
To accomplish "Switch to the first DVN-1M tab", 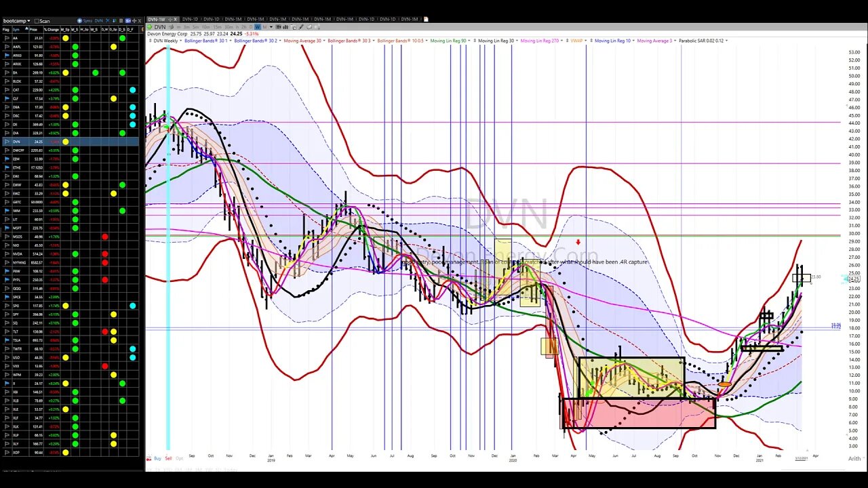I will pos(233,19).
